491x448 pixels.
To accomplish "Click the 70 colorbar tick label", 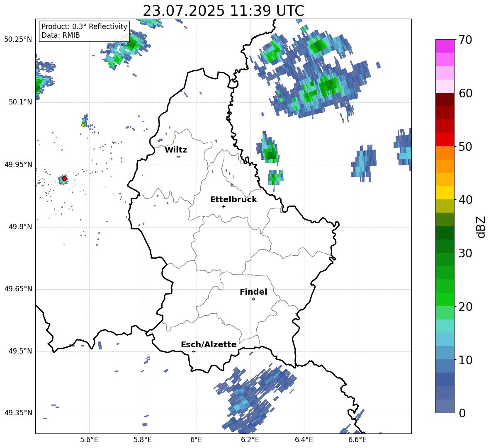I will click(465, 40).
